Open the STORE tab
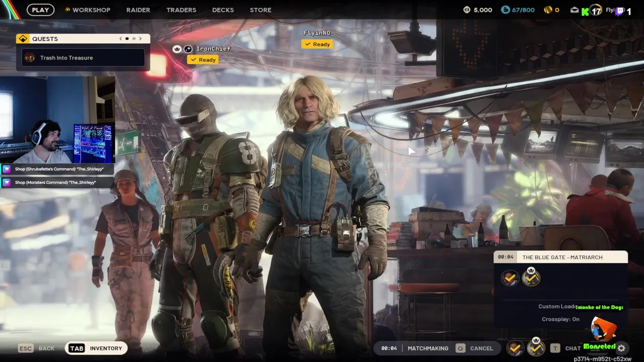Image resolution: width=644 pixels, height=362 pixels. tap(261, 10)
